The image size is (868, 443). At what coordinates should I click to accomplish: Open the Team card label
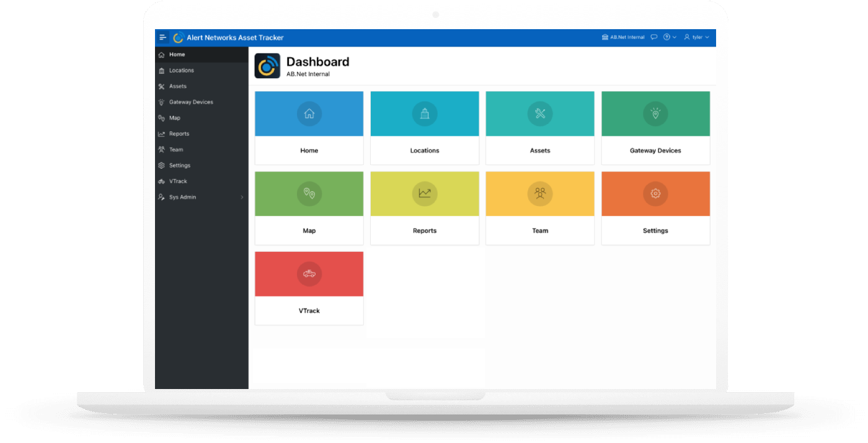point(540,231)
